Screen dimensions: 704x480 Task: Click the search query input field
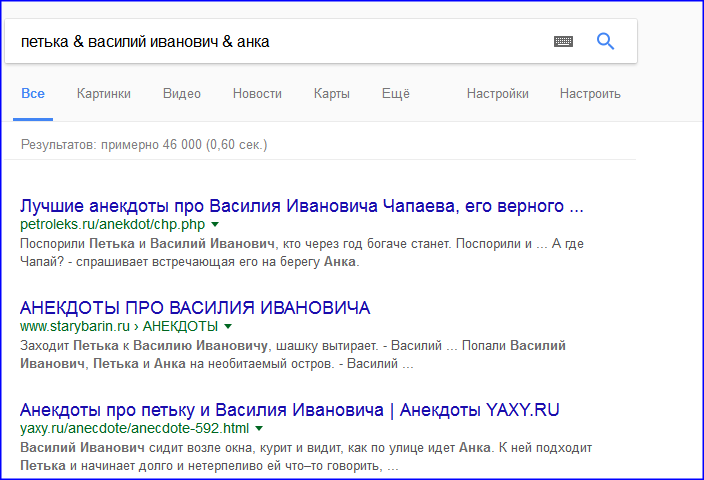click(270, 42)
